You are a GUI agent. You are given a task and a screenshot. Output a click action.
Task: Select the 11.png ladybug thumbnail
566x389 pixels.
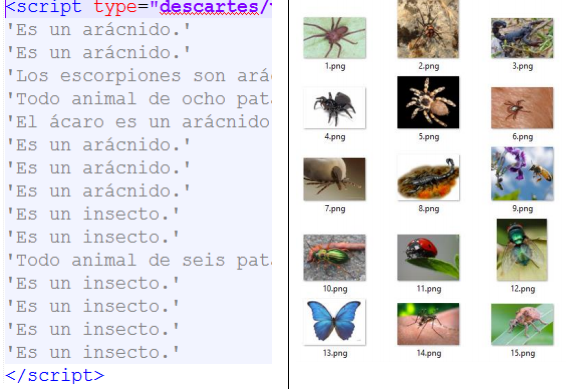pyautogui.click(x=428, y=258)
